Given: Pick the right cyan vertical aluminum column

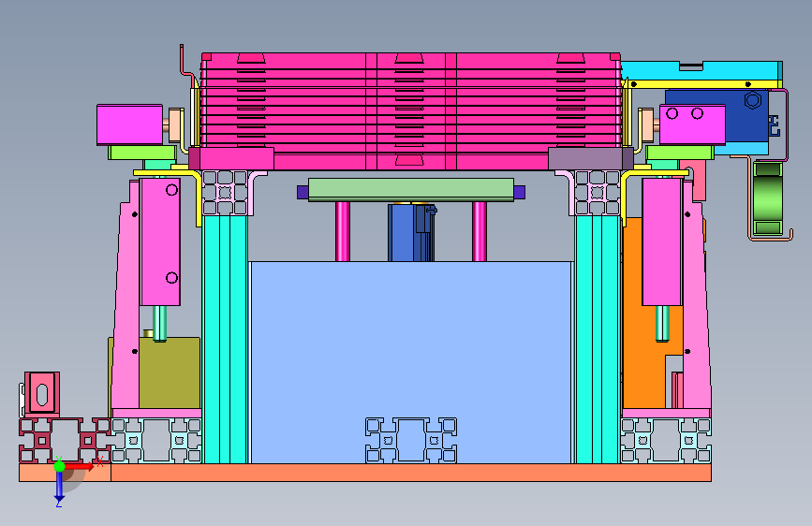Looking at the screenshot, I should tap(598, 339).
